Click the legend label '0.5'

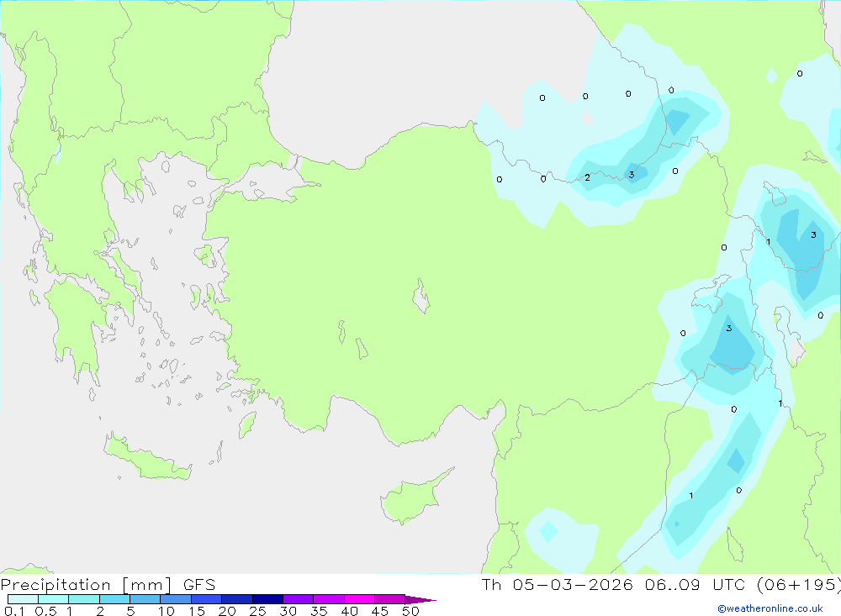(x=45, y=611)
